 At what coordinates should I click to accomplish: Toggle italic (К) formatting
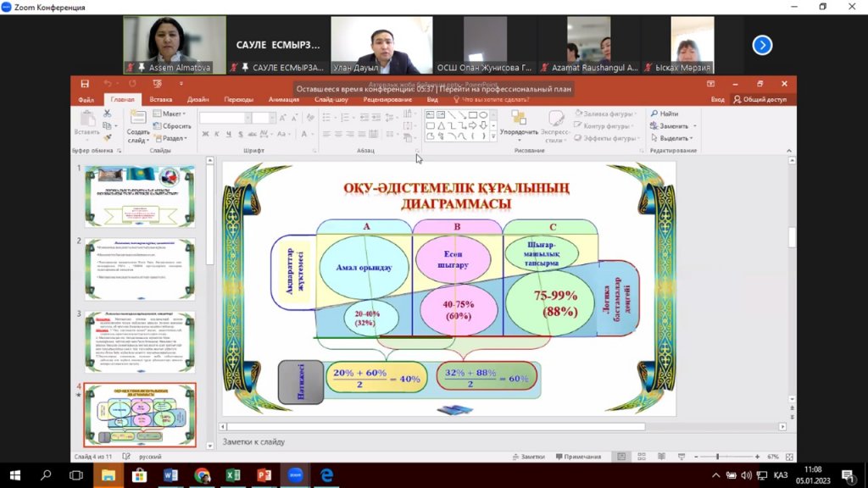(217, 134)
